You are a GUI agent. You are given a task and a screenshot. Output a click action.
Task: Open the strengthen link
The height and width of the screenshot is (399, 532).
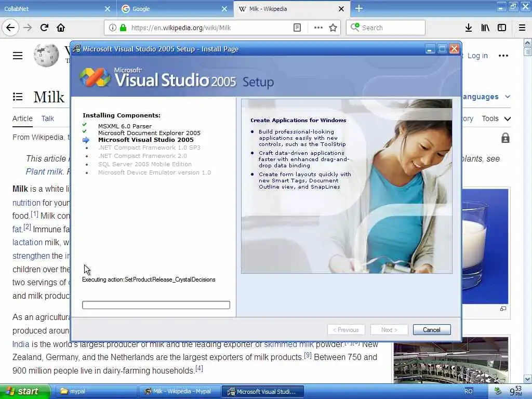(x=31, y=256)
